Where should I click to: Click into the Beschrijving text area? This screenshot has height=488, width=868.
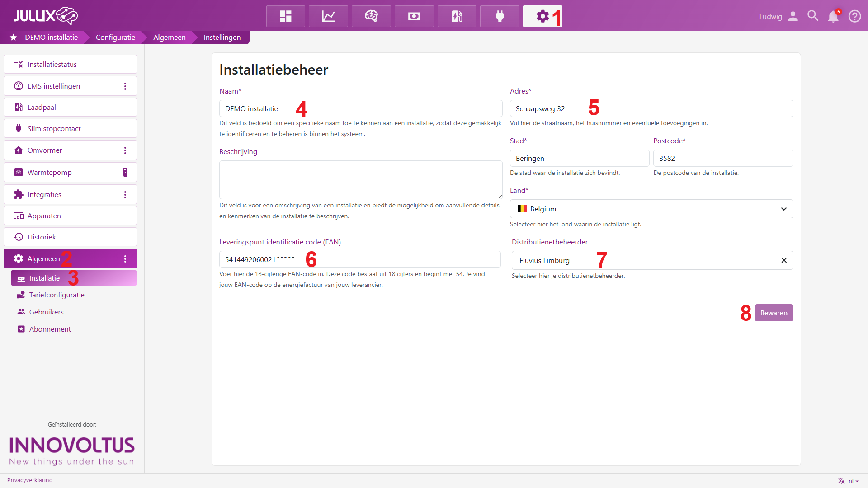[x=360, y=179]
